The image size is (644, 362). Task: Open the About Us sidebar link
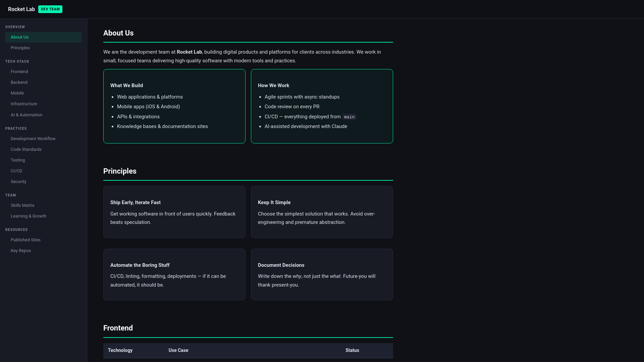[43, 37]
